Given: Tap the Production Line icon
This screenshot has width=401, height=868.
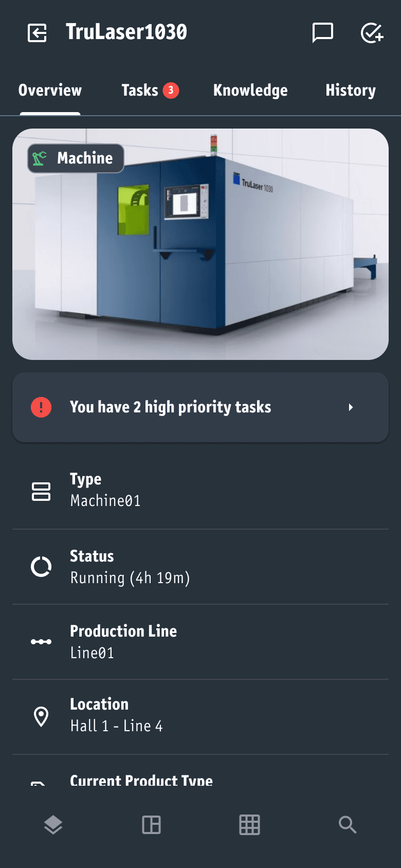Looking at the screenshot, I should tap(41, 642).
